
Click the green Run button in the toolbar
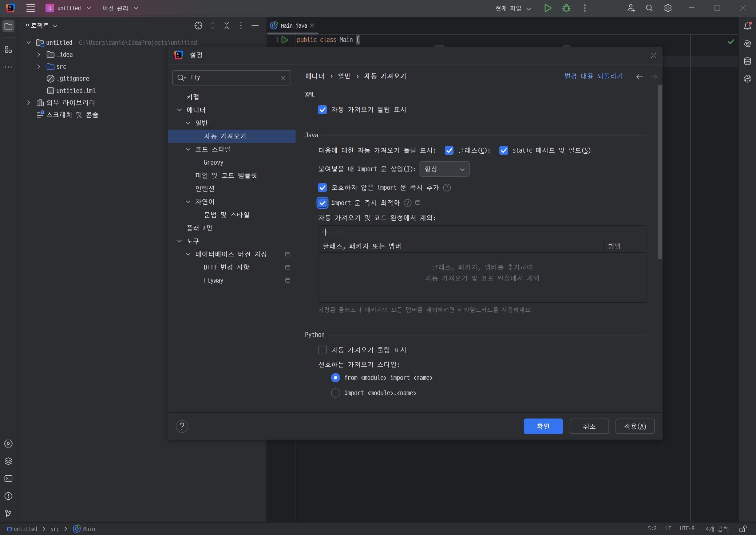(547, 8)
